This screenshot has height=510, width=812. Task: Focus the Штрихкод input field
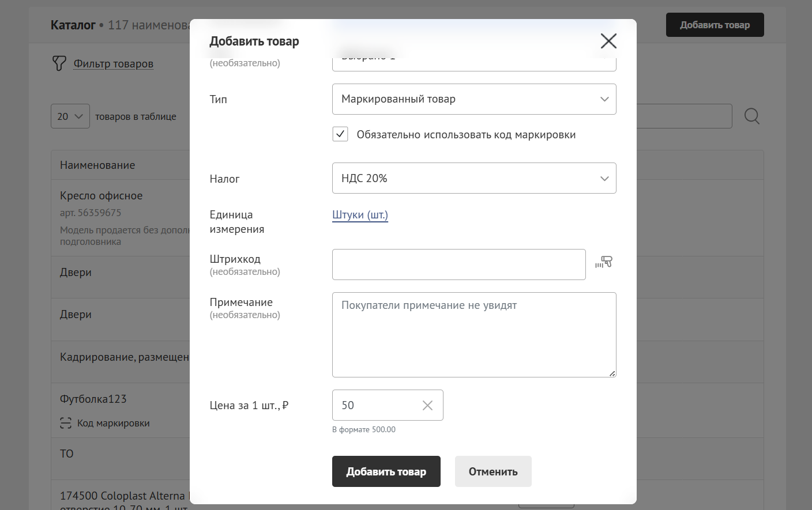(458, 265)
